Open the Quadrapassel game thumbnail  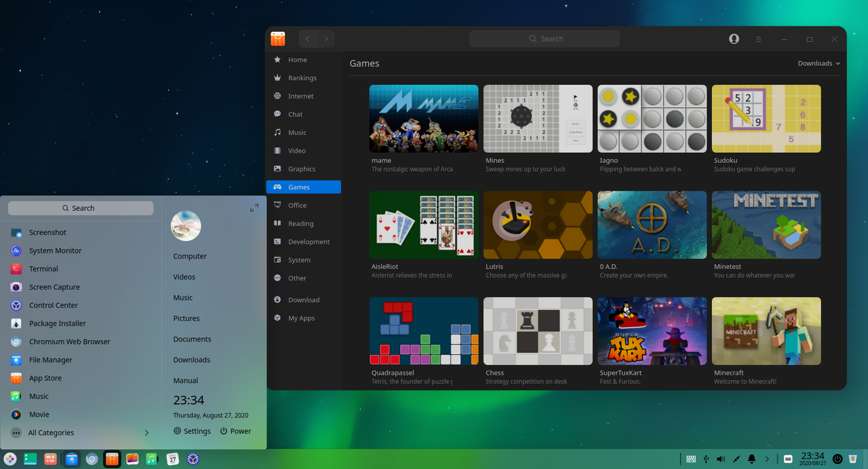(x=424, y=331)
